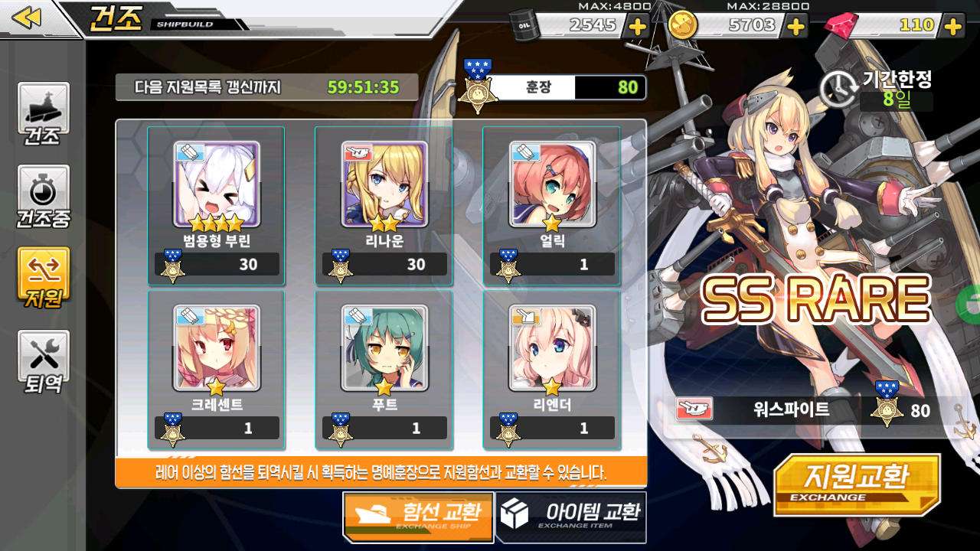Choose the 리엔더 ship portrait
This screenshot has width=980, height=551.
[552, 348]
